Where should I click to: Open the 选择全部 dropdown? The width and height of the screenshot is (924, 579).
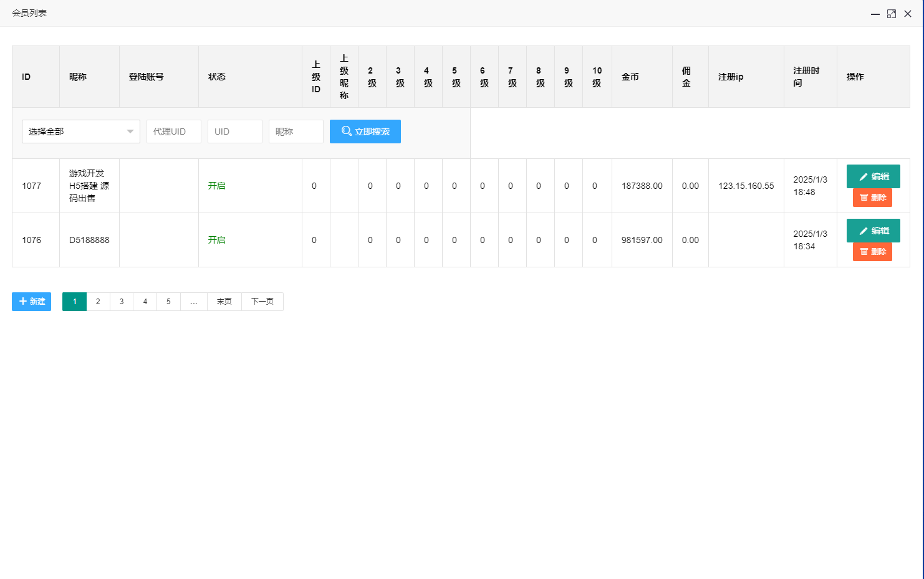pos(80,132)
